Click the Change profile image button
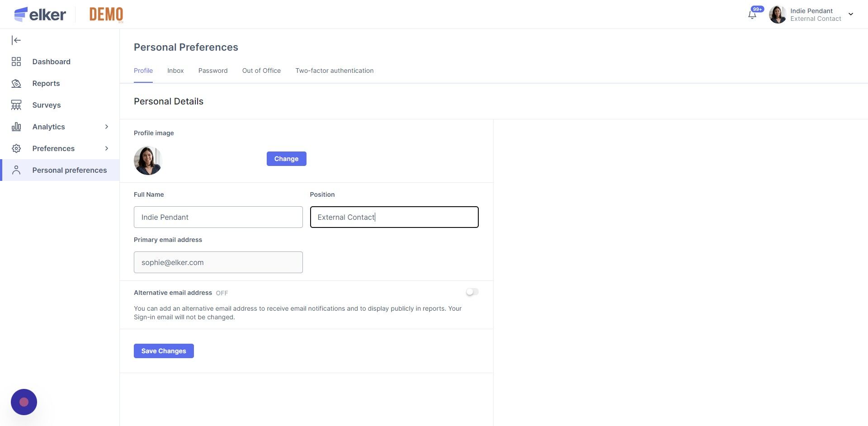Screen dimensions: 868x426 (x=286, y=159)
